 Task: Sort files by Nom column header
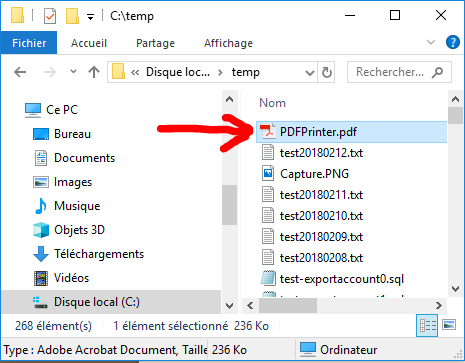tap(272, 103)
